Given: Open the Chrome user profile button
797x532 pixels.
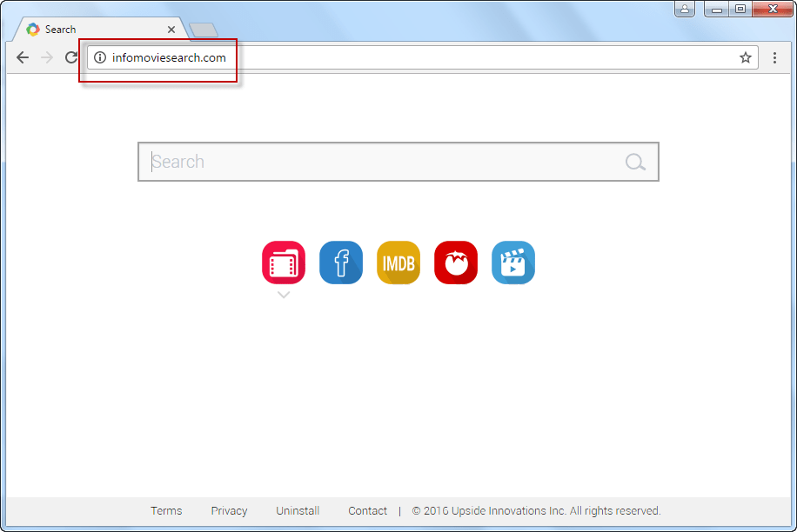Looking at the screenshot, I should [685, 10].
